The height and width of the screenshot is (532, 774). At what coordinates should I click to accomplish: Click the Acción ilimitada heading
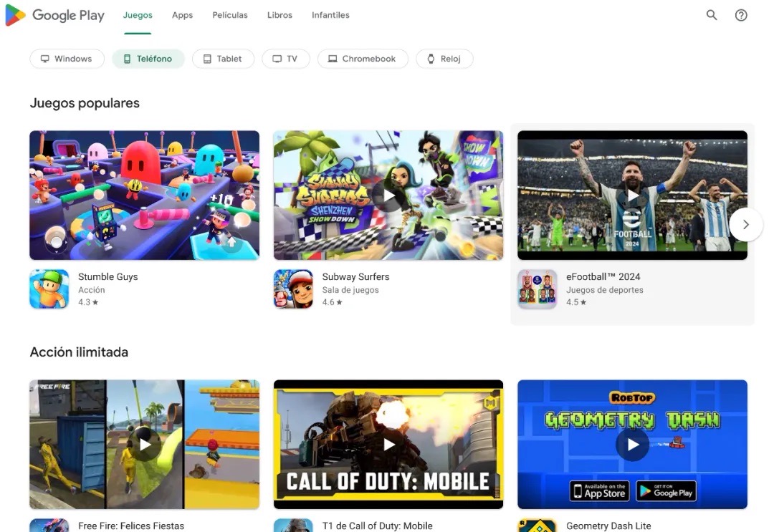coord(79,352)
